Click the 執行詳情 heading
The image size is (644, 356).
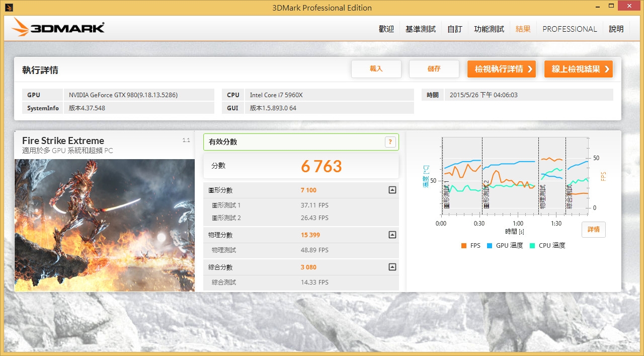pos(40,70)
